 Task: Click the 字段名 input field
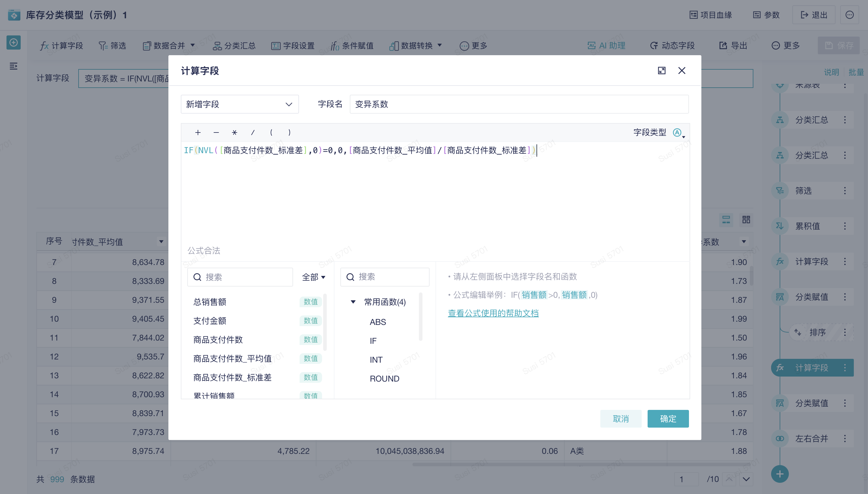tap(518, 104)
